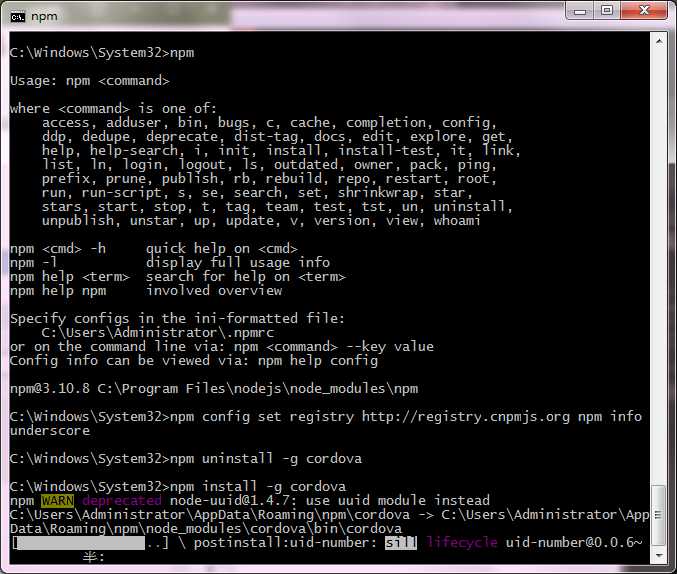Image resolution: width=677 pixels, height=574 pixels.
Task: Click the word 'shrinkwrap' in command list
Action: tap(378, 193)
